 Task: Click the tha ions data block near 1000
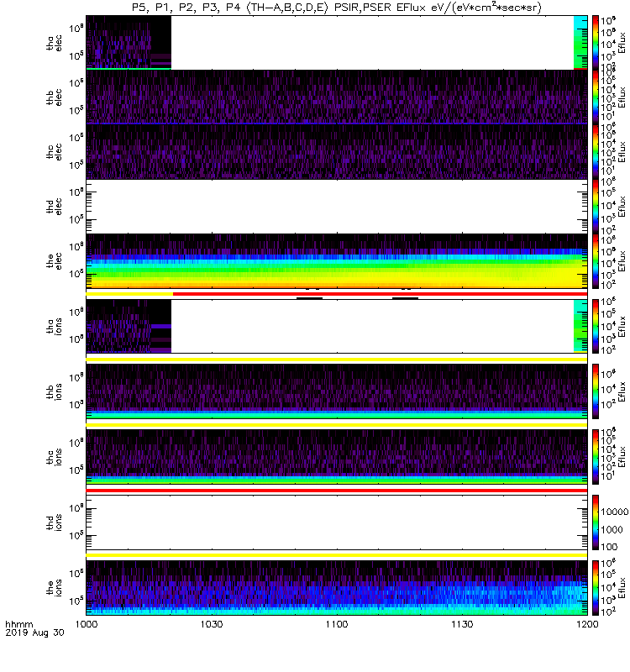[129, 326]
